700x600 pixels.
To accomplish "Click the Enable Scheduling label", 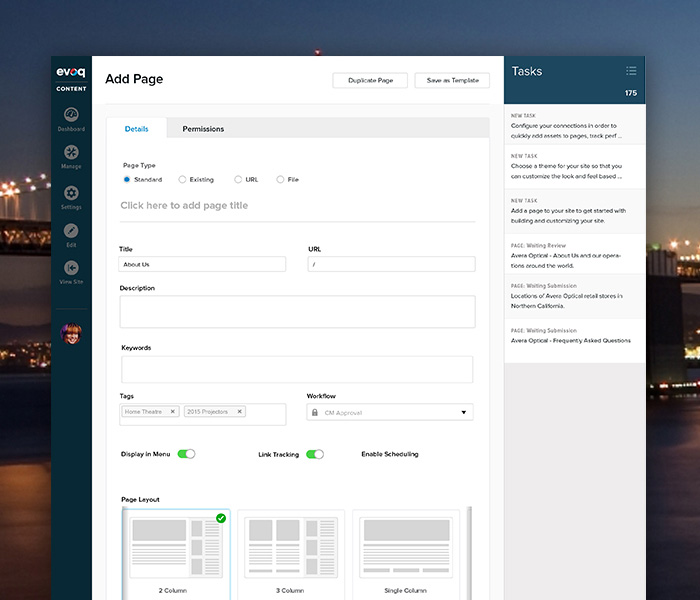I will click(x=390, y=454).
